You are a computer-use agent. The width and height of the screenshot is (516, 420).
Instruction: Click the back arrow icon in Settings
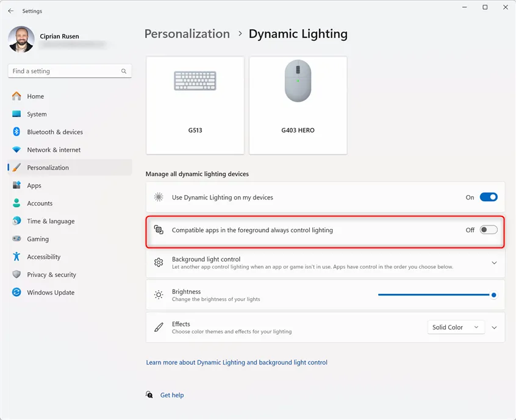click(10, 11)
